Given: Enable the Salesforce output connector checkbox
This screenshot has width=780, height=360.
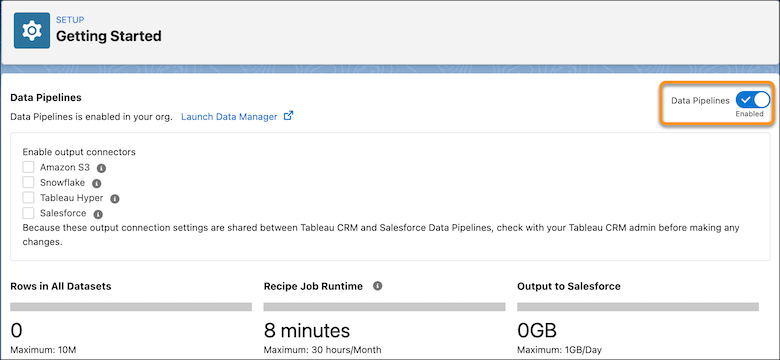Looking at the screenshot, I should point(28,213).
